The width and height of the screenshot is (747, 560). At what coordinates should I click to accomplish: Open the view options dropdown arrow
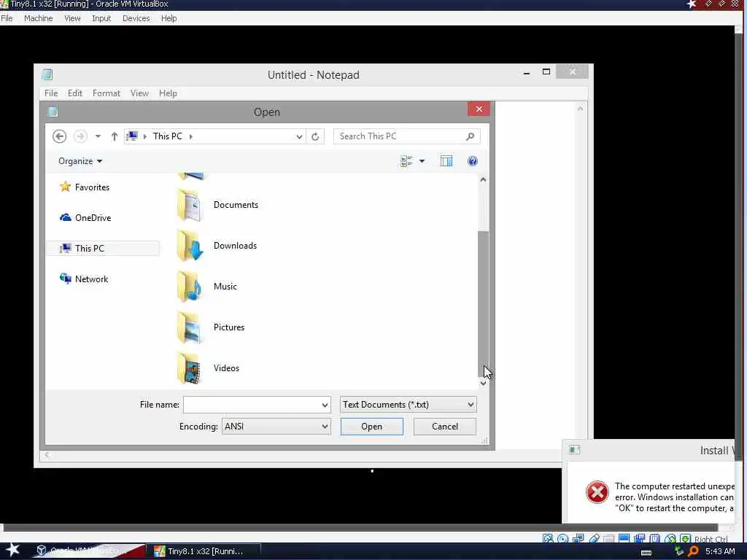point(422,161)
